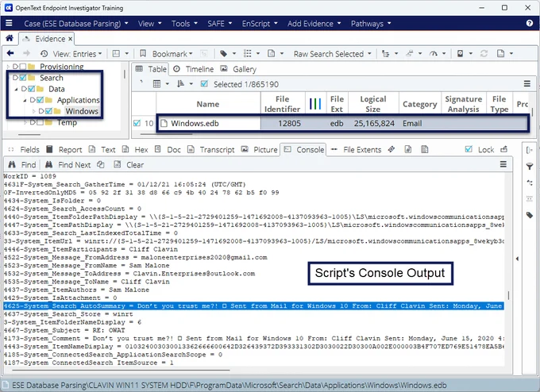Toggle the Lock checkbox

469,149
